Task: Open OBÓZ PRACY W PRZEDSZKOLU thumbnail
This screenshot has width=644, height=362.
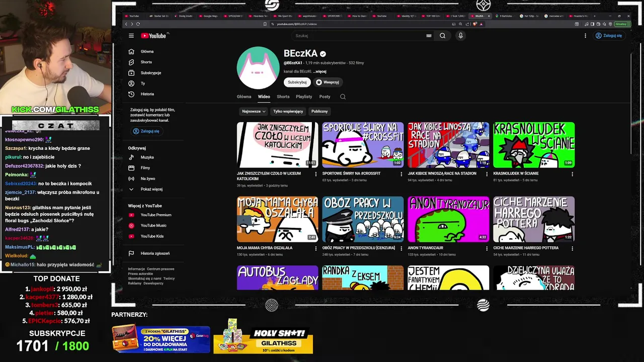Action: tap(363, 219)
